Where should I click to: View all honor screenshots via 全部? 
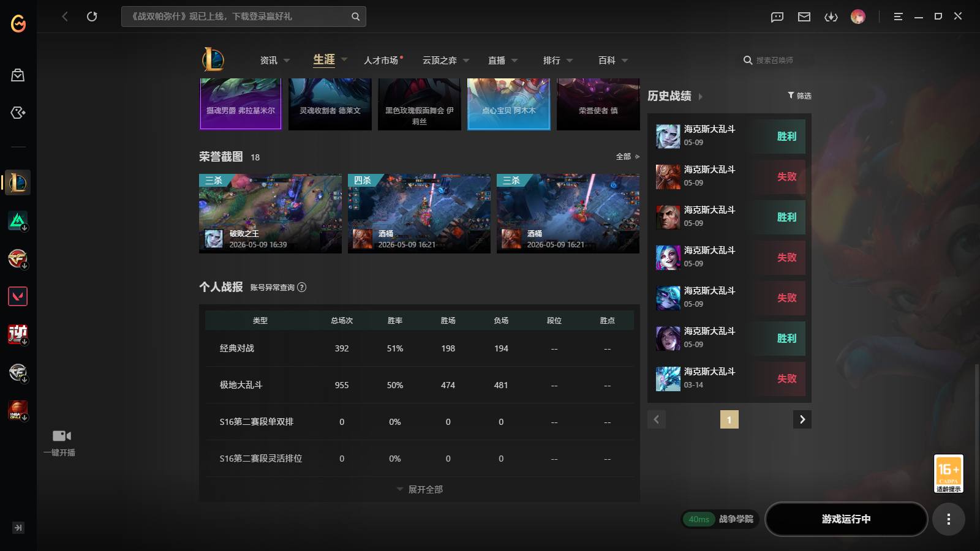628,157
